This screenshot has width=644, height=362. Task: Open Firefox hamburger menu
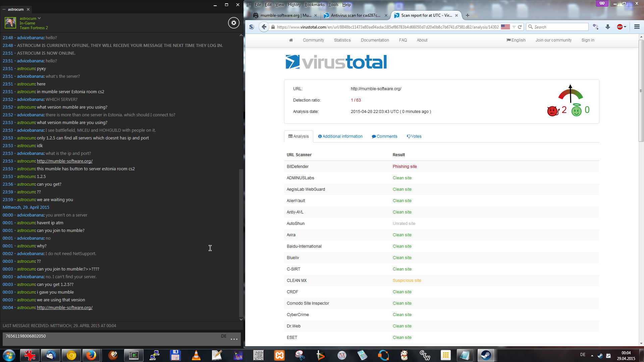click(x=637, y=27)
